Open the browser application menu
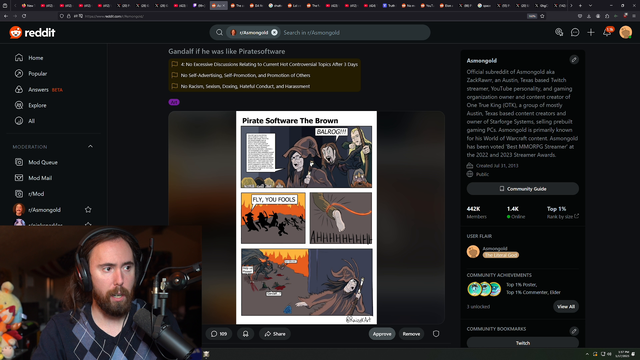The image size is (640, 360). tap(634, 16)
